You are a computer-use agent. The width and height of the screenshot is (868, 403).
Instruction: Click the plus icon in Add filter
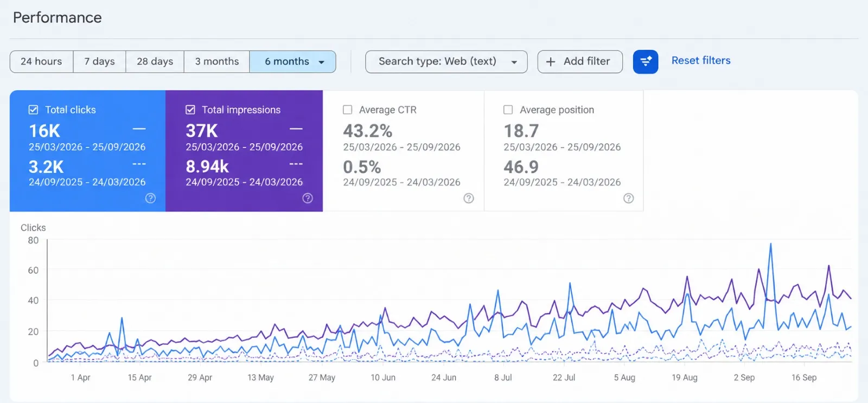(551, 62)
